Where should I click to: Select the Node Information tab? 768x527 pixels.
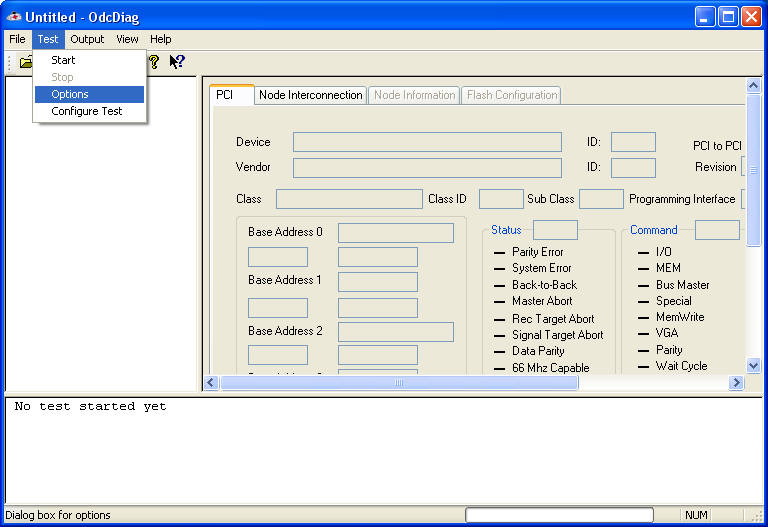coord(414,95)
